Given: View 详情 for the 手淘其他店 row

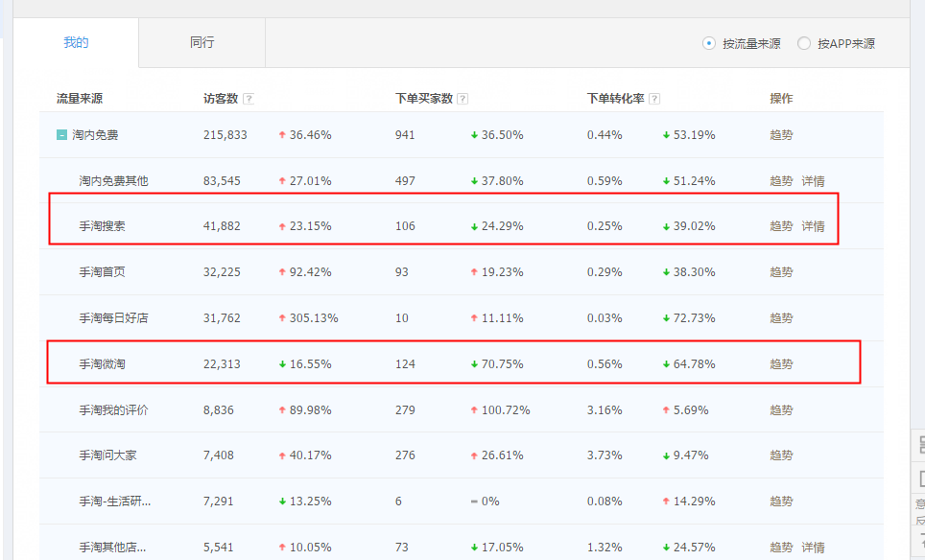Looking at the screenshot, I should tap(815, 547).
